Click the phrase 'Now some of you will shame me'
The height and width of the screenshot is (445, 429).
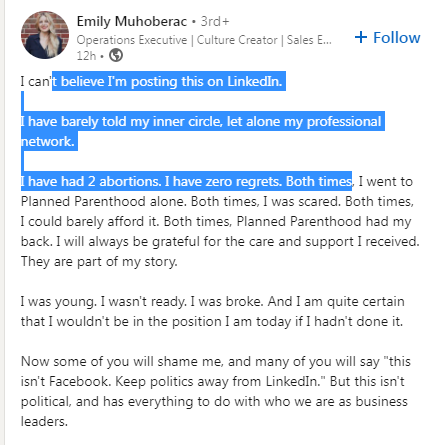click(x=122, y=362)
